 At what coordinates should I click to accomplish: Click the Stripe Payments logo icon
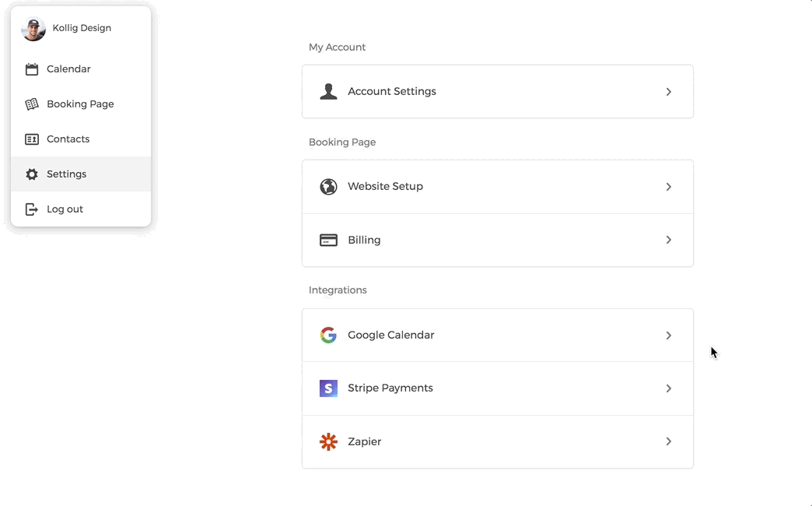click(x=328, y=388)
